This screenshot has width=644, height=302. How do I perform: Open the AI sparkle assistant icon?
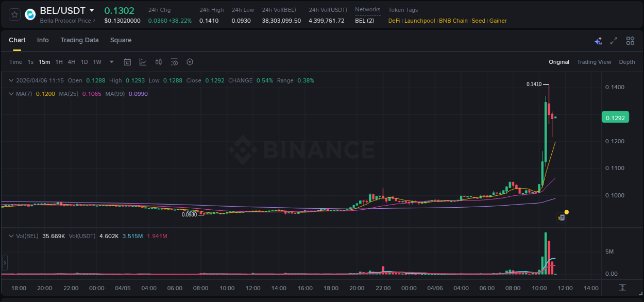598,41
